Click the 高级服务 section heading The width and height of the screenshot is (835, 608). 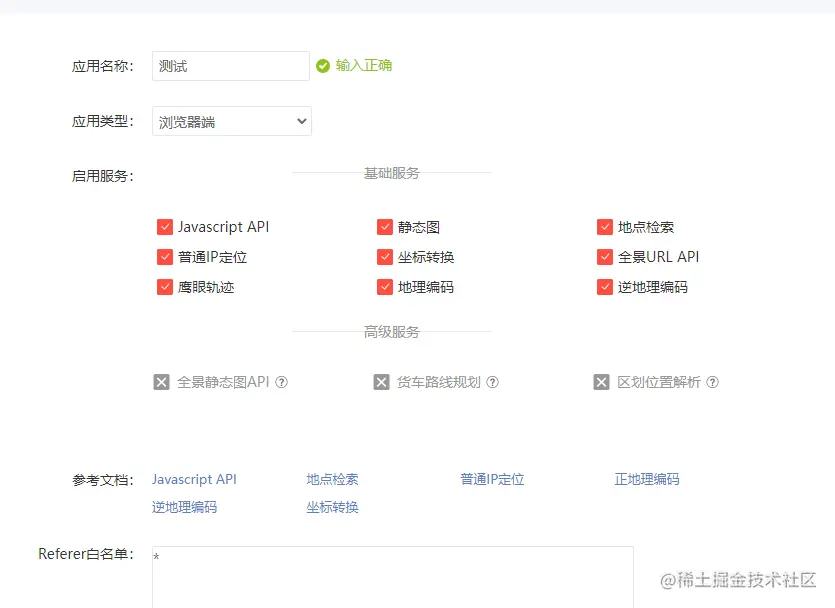point(391,332)
